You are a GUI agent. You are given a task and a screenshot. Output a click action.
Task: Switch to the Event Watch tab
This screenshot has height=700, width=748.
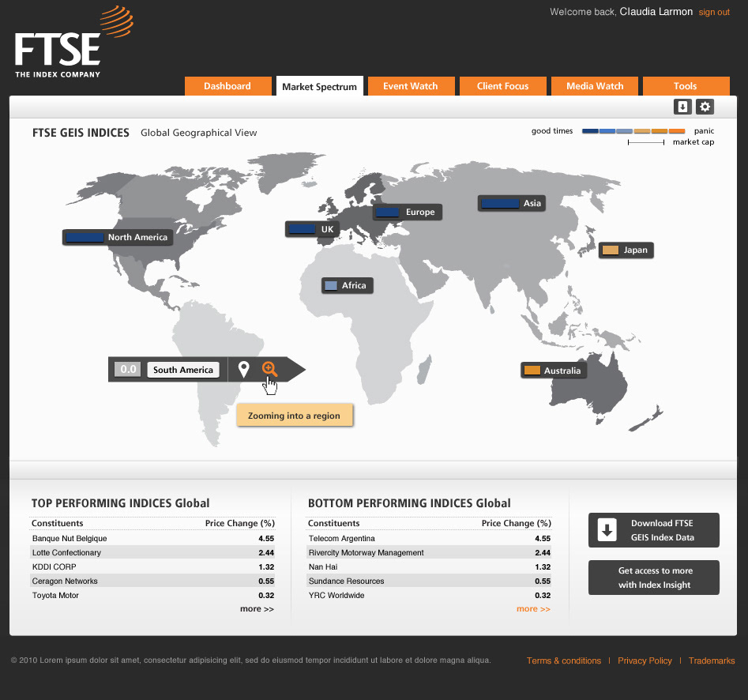(411, 86)
